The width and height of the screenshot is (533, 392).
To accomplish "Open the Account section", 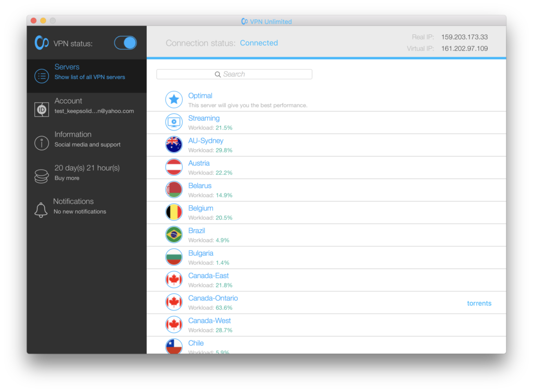I will 87,109.
